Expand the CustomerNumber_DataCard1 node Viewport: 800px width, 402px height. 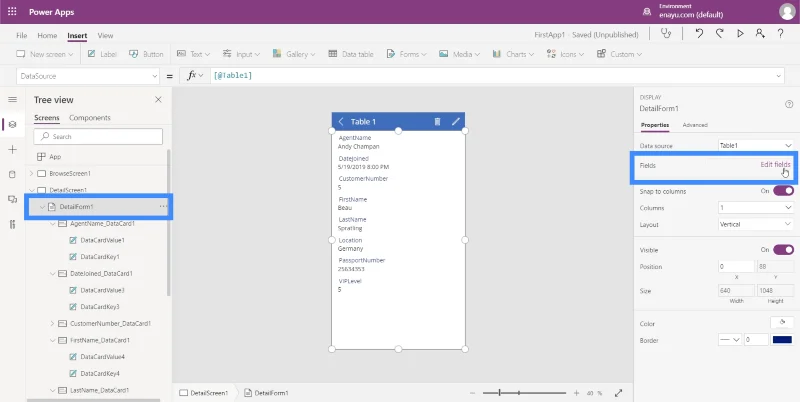pyautogui.click(x=53, y=323)
